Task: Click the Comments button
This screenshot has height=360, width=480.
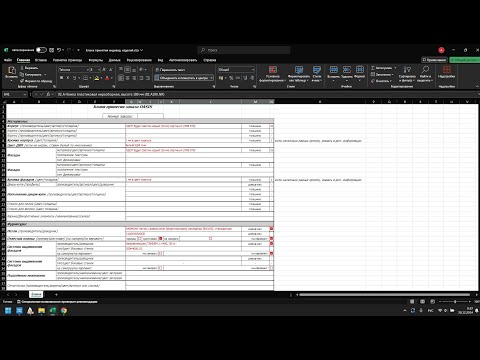Action: (434, 60)
